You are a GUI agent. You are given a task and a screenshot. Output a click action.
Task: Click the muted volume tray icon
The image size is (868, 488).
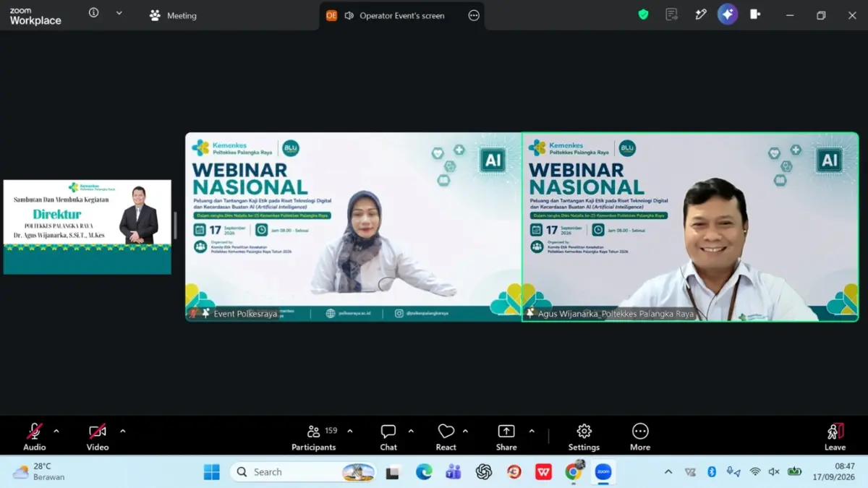point(774,472)
